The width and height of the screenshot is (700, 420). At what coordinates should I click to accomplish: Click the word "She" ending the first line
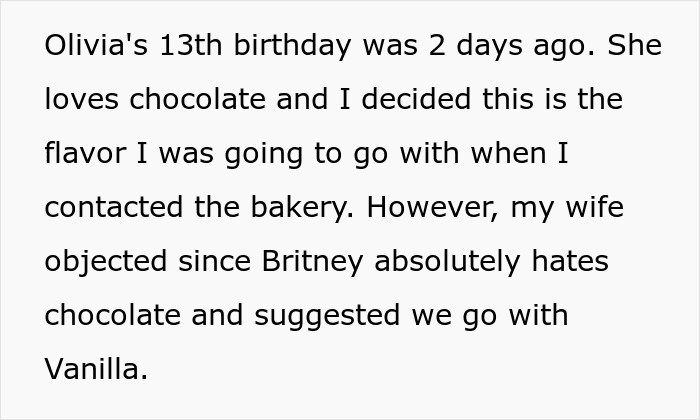(634, 45)
